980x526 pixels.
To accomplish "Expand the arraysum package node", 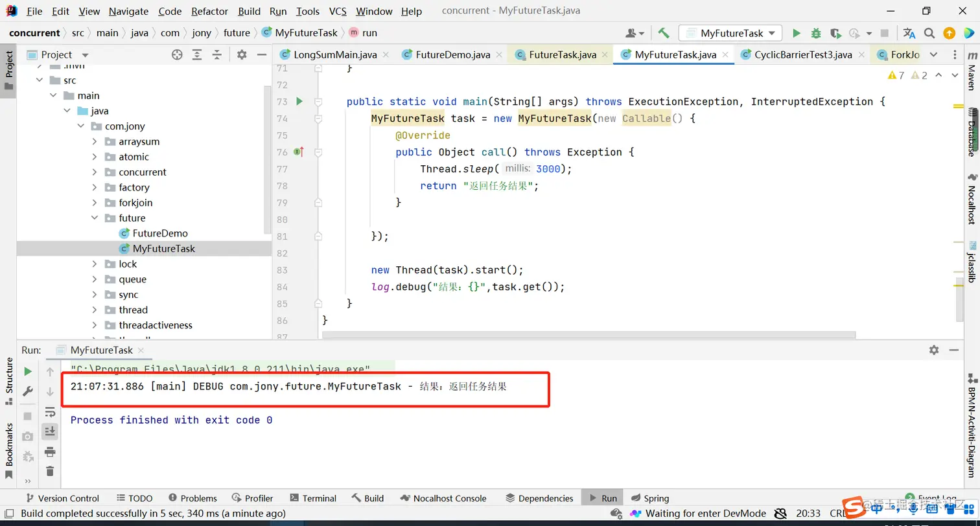I will pos(95,142).
